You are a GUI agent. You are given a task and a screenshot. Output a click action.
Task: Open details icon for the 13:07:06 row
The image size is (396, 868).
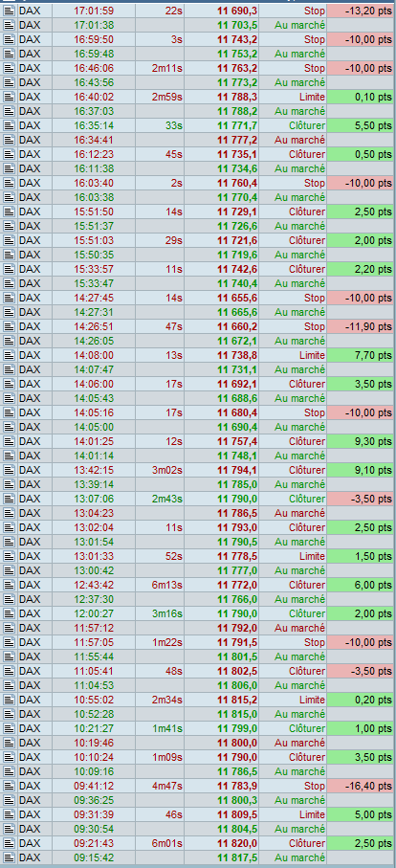tap(9, 499)
